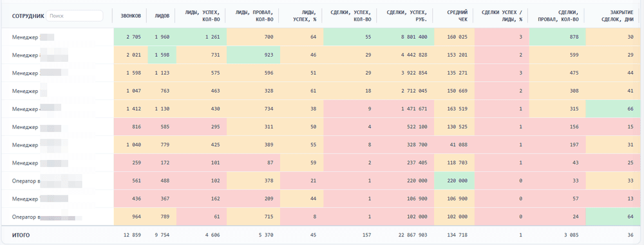644x245 pixels.
Task: Select the total calls value 12 859
Action: tap(132, 235)
